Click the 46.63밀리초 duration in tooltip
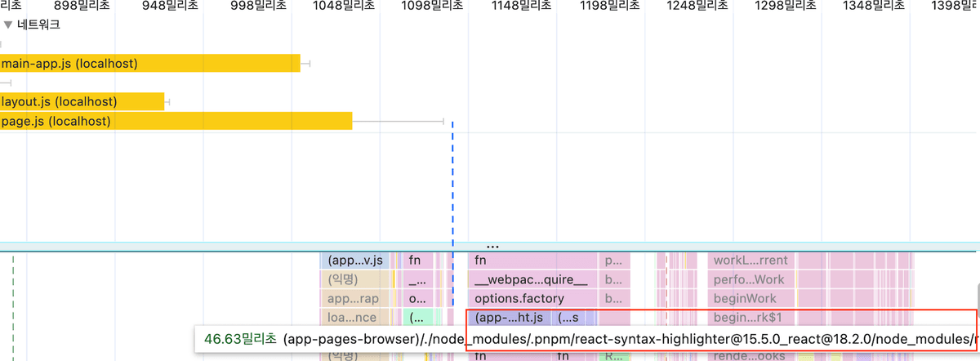This screenshot has width=980, height=361. coord(239,338)
